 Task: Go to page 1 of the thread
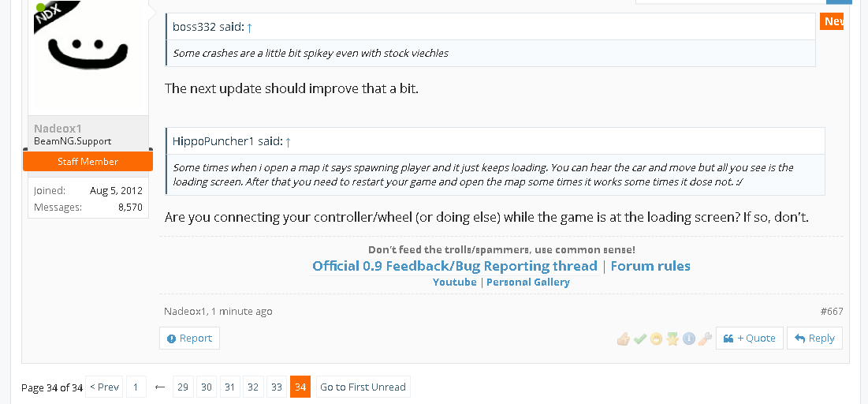point(136,387)
